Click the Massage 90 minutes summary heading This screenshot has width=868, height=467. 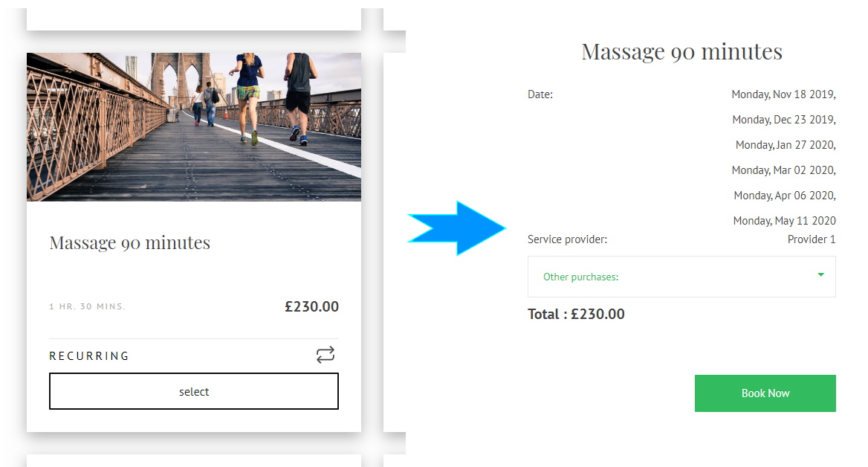tap(681, 51)
